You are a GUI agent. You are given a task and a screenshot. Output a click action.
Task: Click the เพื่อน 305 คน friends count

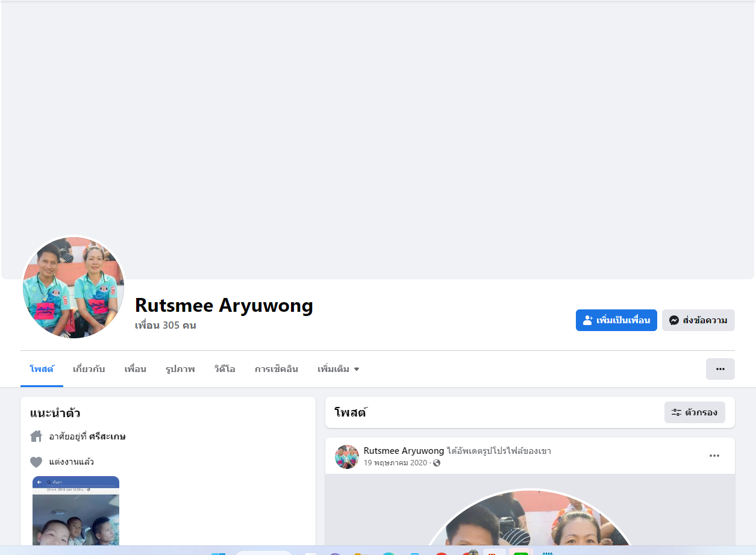(166, 326)
